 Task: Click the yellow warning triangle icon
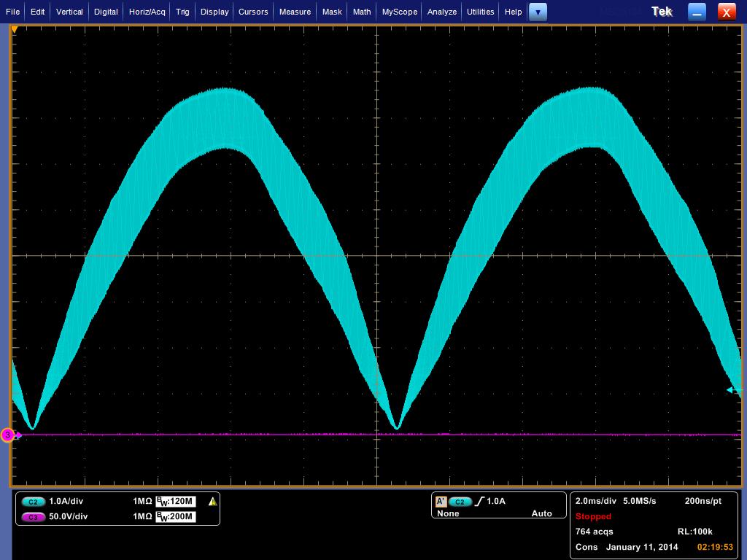tap(212, 502)
